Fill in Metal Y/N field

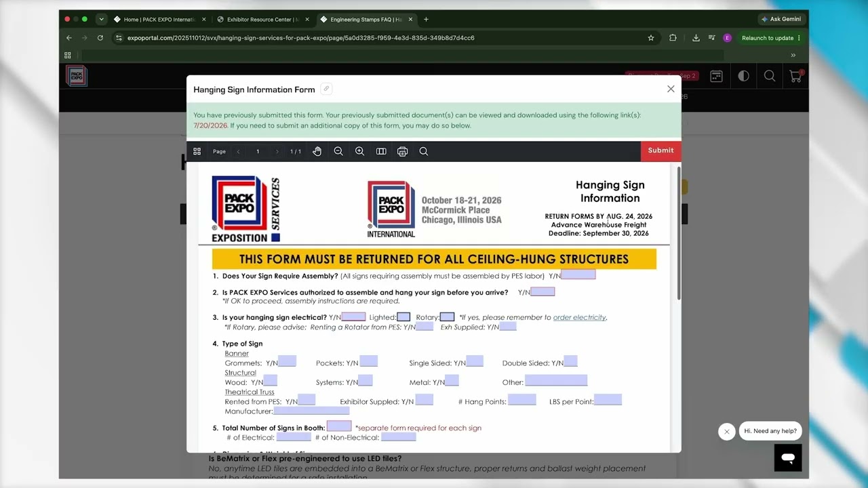point(452,381)
